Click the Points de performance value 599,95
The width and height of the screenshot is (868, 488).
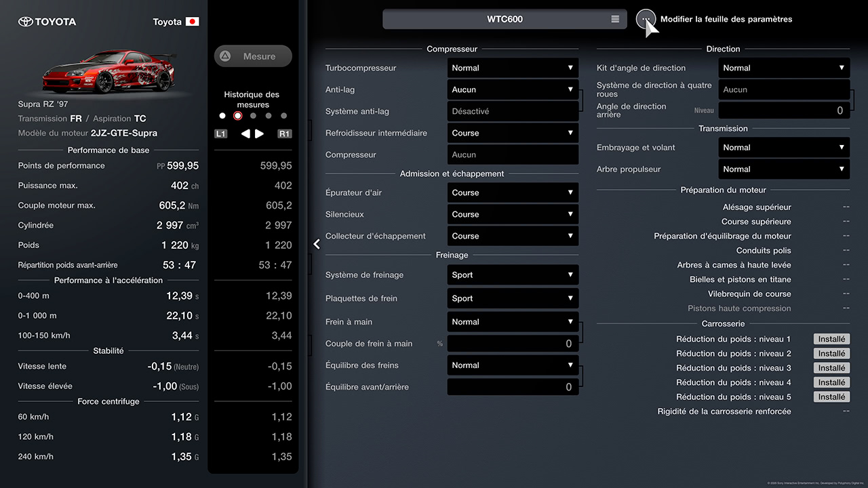point(183,165)
